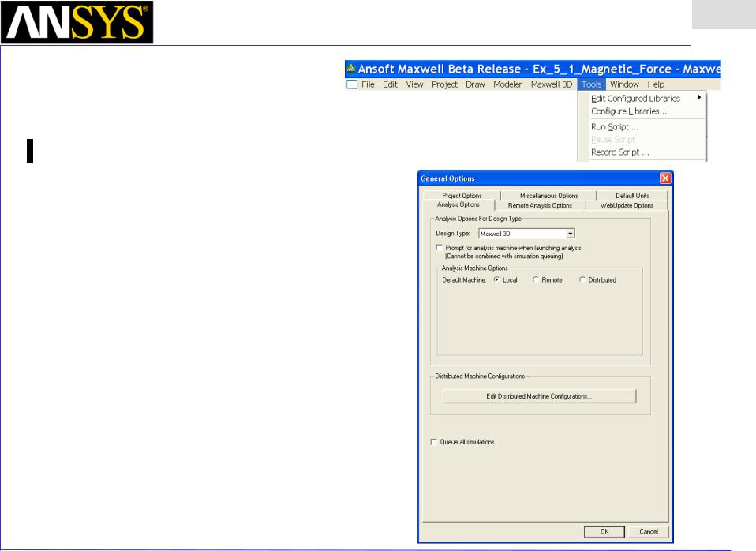The image size is (756, 551).
Task: Click the General Options title text
Action: tap(448, 178)
